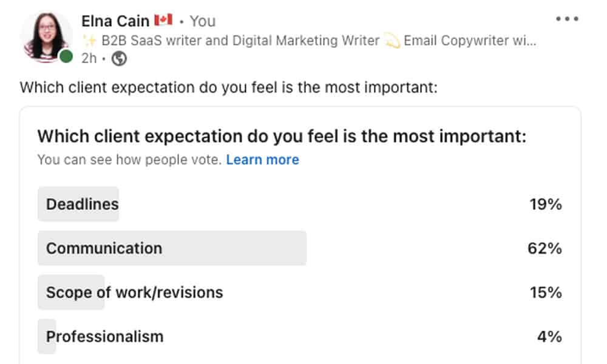
Task: Click Elna Cain's profile photo
Action: pyautogui.click(x=46, y=35)
